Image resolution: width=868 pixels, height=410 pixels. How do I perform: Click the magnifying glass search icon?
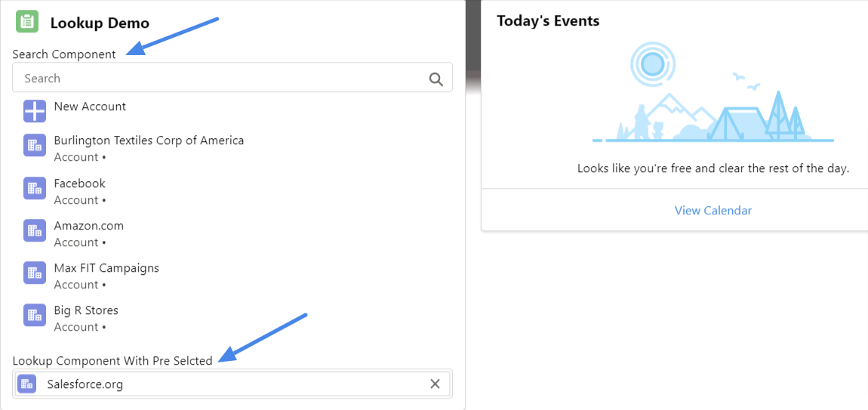(x=436, y=79)
